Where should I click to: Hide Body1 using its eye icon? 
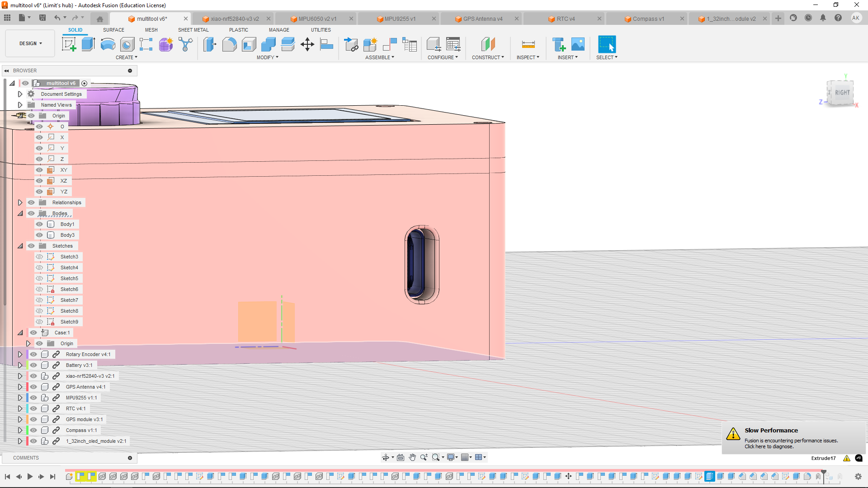39,224
